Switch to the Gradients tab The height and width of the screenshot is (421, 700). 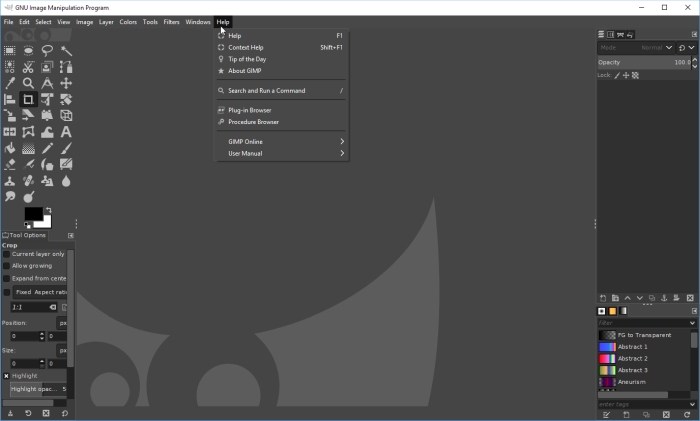click(623, 311)
